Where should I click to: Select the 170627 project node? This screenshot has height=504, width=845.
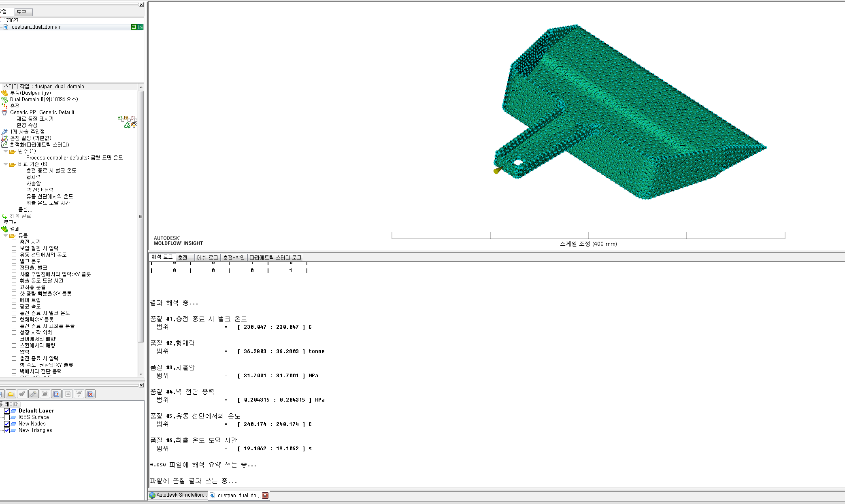[x=11, y=20]
